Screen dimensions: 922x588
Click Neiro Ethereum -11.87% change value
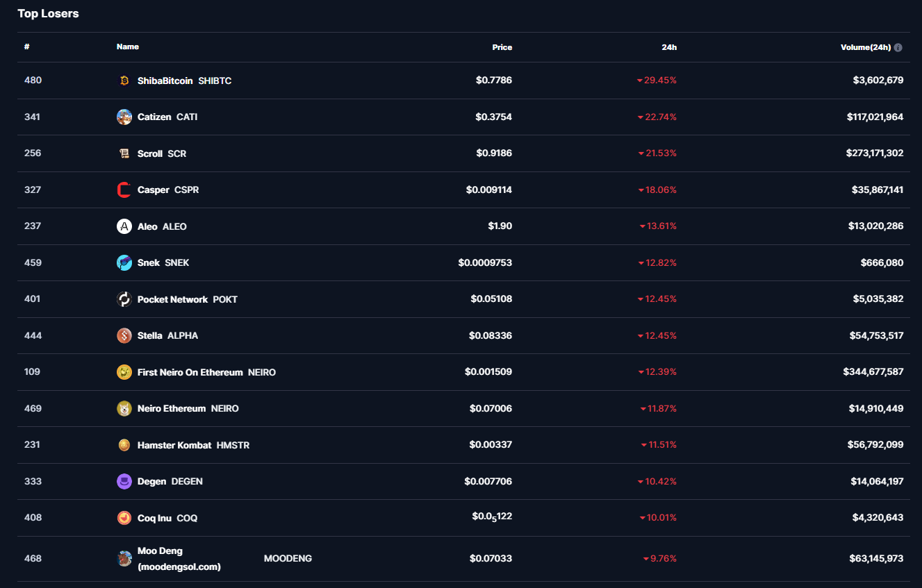click(x=658, y=408)
